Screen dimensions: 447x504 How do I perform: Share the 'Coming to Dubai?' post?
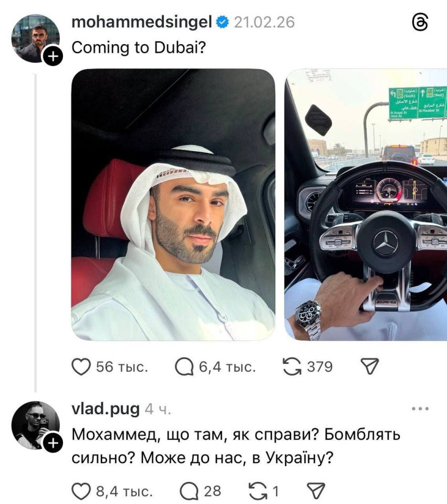[x=370, y=366]
